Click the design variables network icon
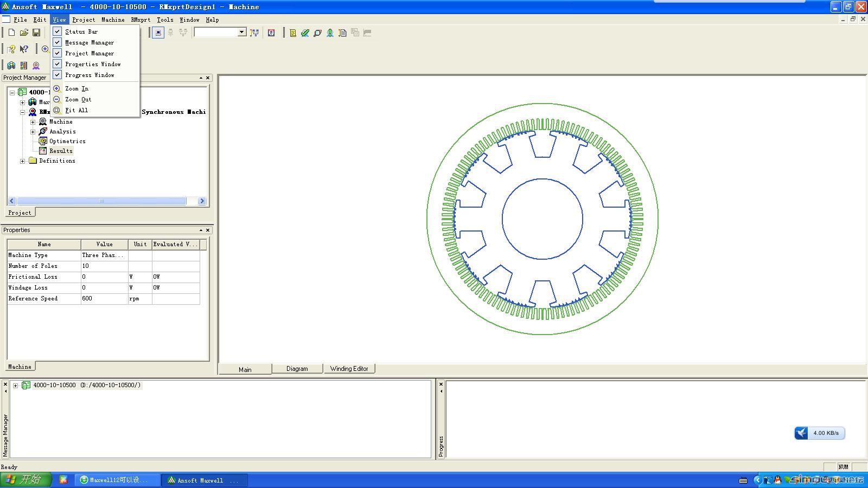The image size is (868, 488). (254, 33)
